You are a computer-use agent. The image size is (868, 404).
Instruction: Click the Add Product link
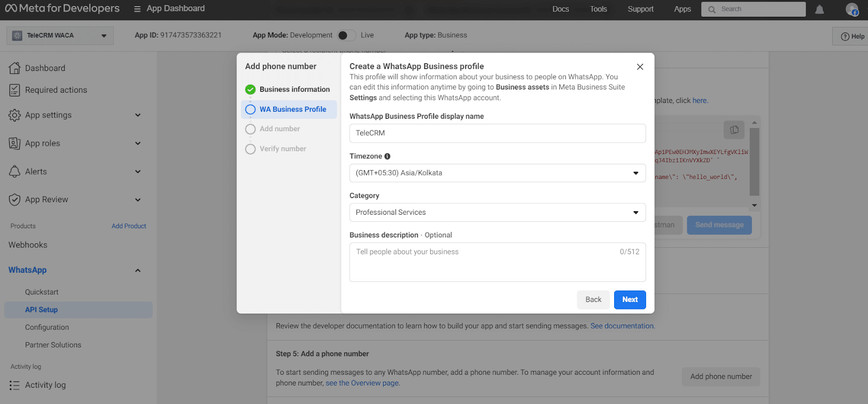(129, 226)
